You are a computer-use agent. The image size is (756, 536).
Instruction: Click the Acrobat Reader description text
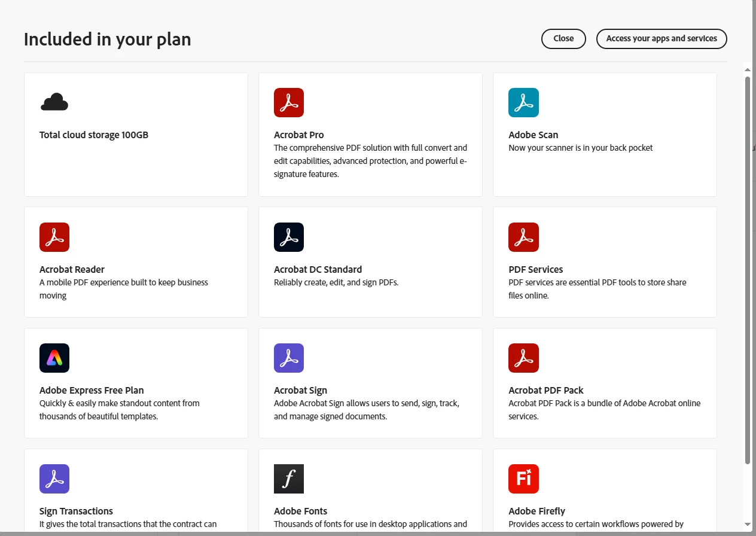coord(124,289)
